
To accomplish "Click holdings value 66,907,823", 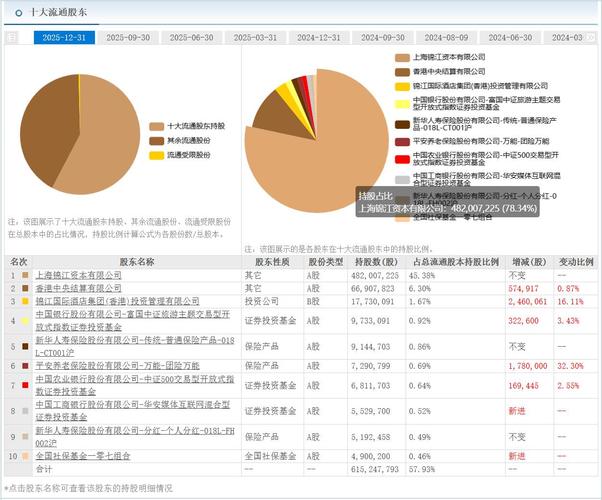I will (372, 288).
